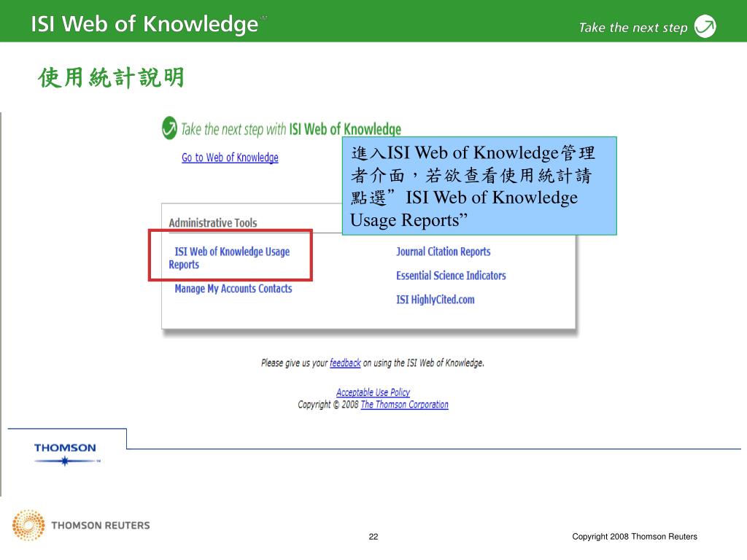Click the Administrative Tools heading
747x560 pixels.
click(212, 222)
